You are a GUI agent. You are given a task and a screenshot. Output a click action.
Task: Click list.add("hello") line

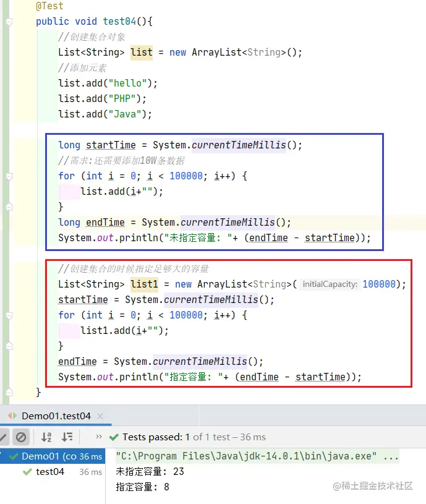tap(108, 83)
